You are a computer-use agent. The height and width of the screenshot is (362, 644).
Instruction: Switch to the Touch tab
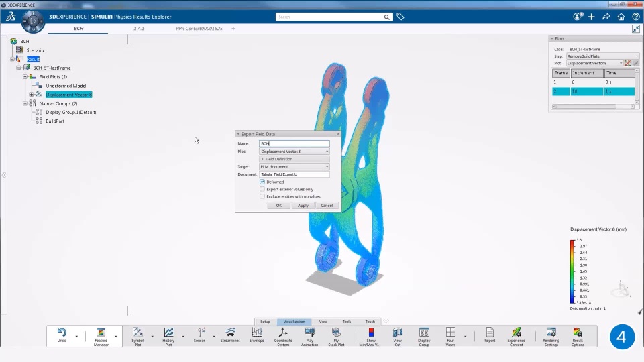click(370, 322)
